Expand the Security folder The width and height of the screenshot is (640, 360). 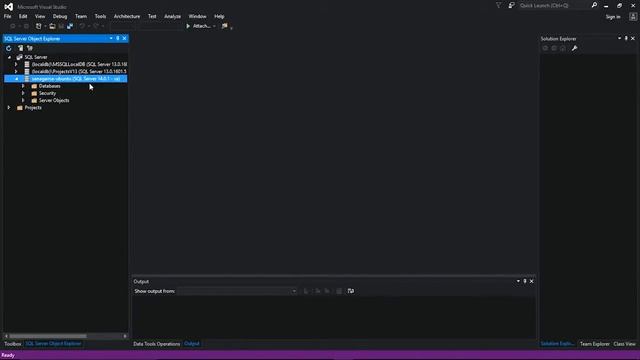click(x=23, y=93)
